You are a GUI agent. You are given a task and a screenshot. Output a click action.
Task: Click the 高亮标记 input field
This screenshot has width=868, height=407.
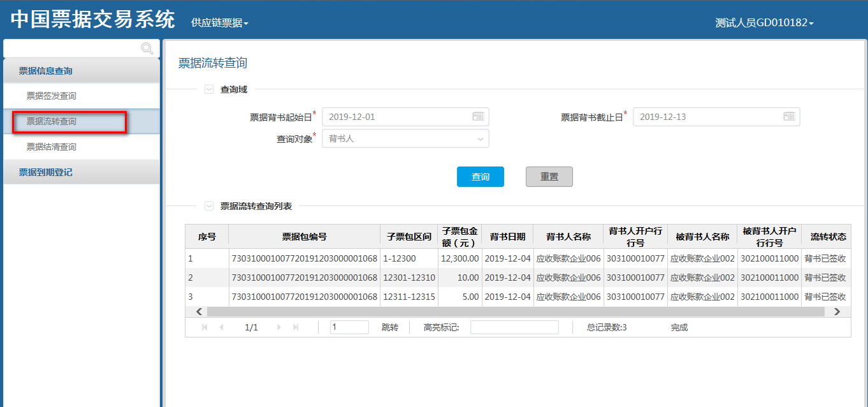[514, 327]
